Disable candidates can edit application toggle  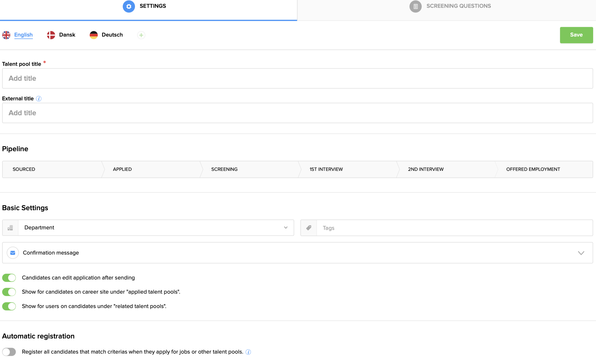click(9, 278)
